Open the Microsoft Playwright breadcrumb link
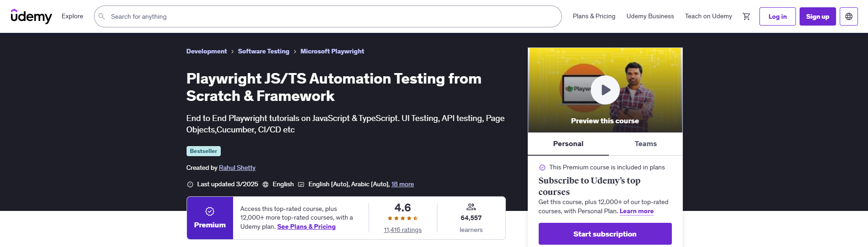The image size is (868, 247). [333, 51]
